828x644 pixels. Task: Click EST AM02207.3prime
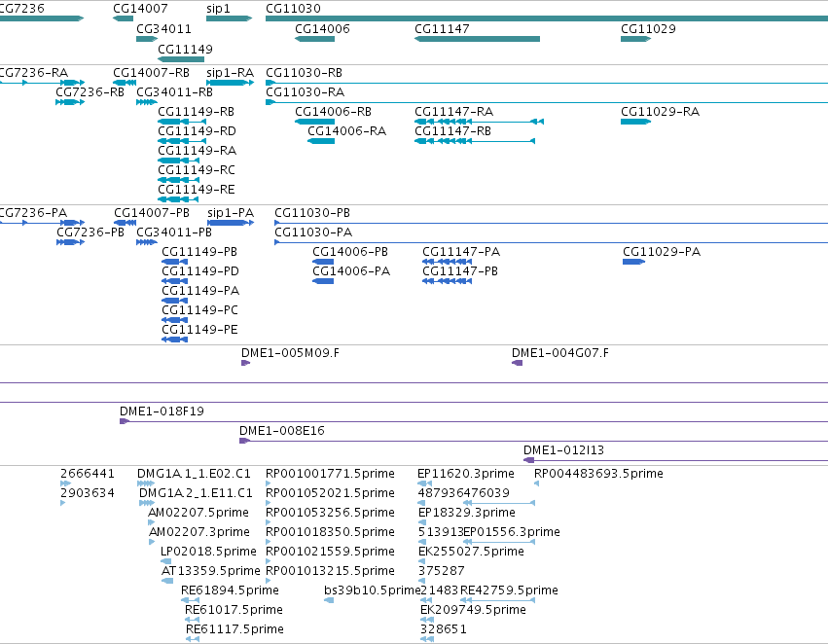click(152, 542)
